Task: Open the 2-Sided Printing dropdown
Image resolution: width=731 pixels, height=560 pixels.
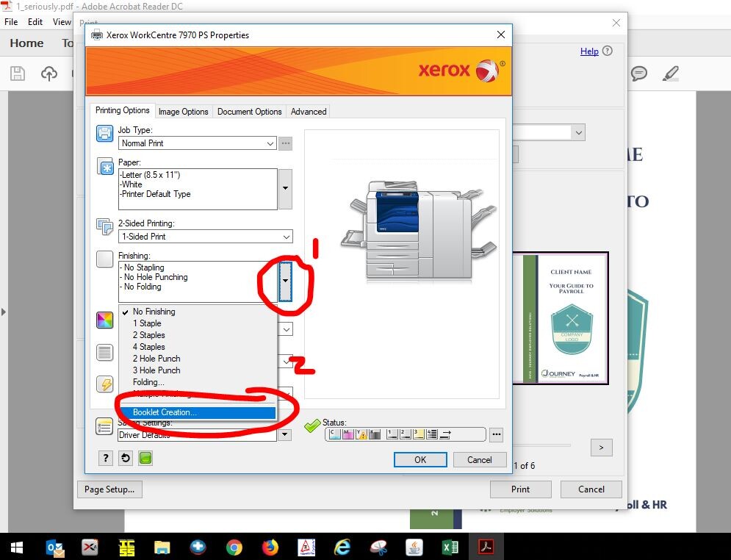Action: click(205, 237)
